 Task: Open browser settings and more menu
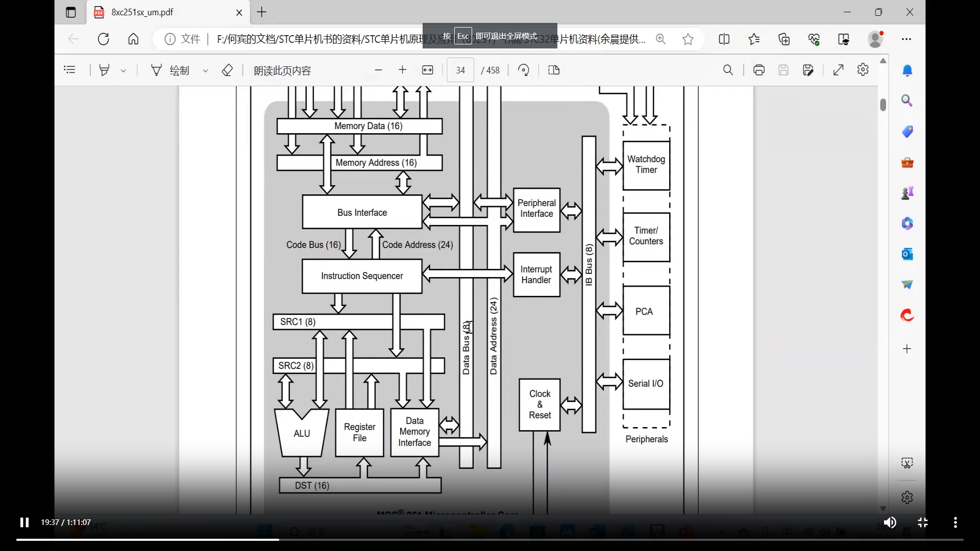click(x=906, y=39)
